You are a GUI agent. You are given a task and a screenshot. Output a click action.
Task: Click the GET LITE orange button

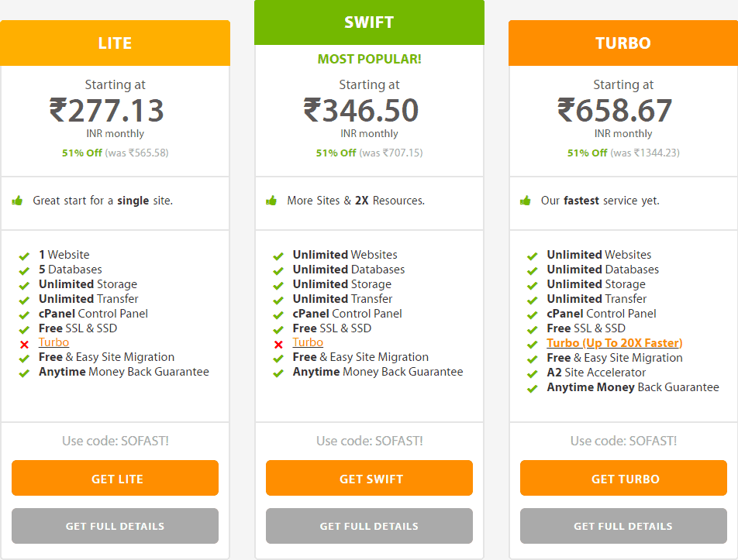(x=115, y=478)
